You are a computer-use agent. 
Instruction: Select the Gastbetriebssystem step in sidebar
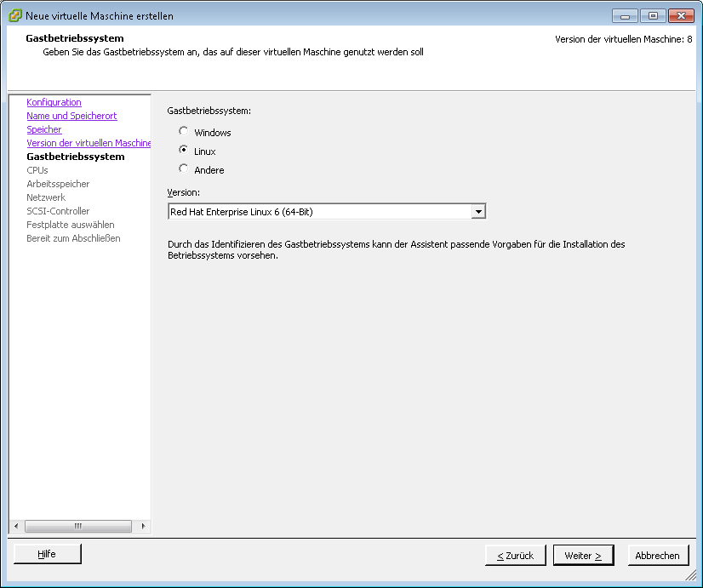point(75,157)
